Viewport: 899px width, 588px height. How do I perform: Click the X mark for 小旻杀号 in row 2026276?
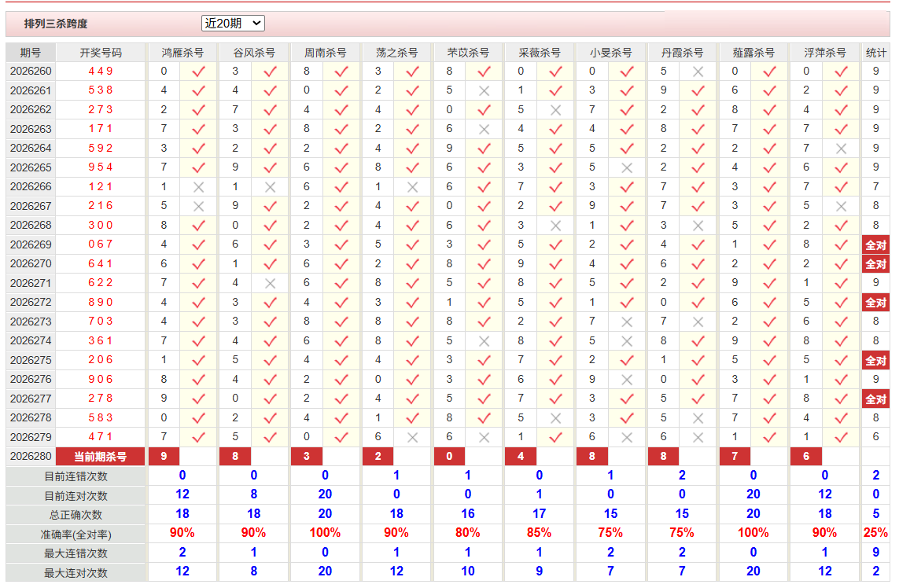point(627,380)
